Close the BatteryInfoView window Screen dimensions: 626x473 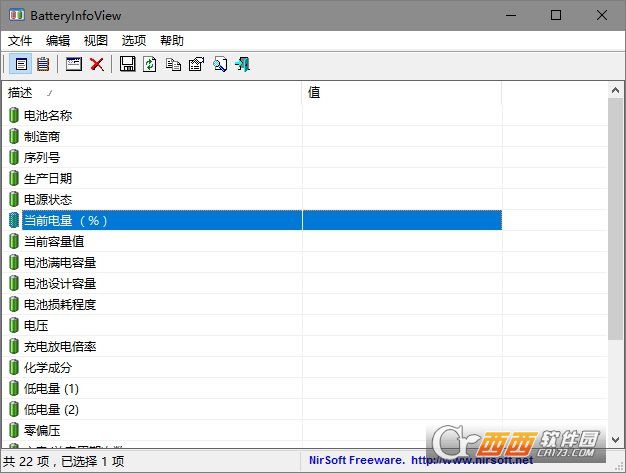coord(602,16)
